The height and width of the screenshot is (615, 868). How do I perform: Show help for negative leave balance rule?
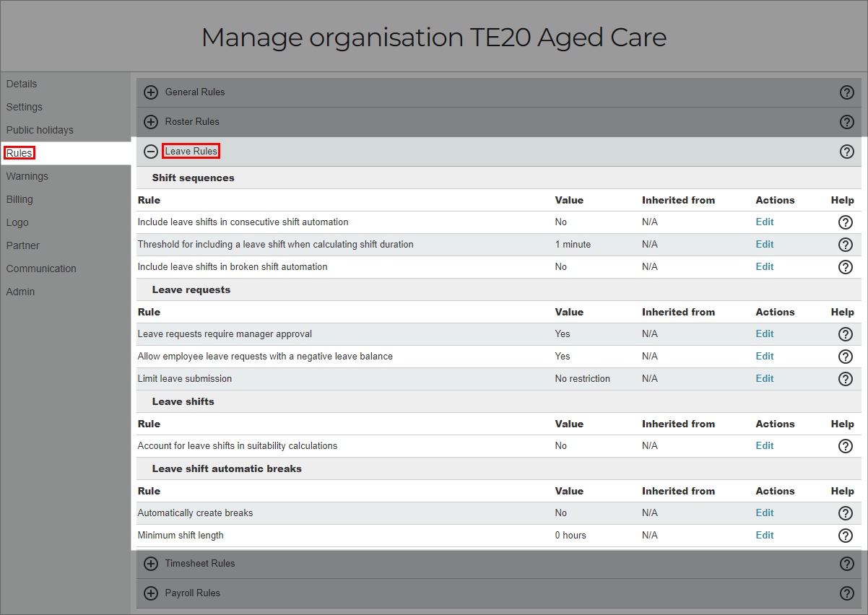click(x=846, y=357)
